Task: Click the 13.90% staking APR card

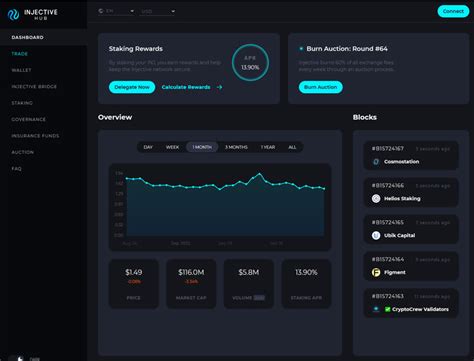Action: (306, 284)
